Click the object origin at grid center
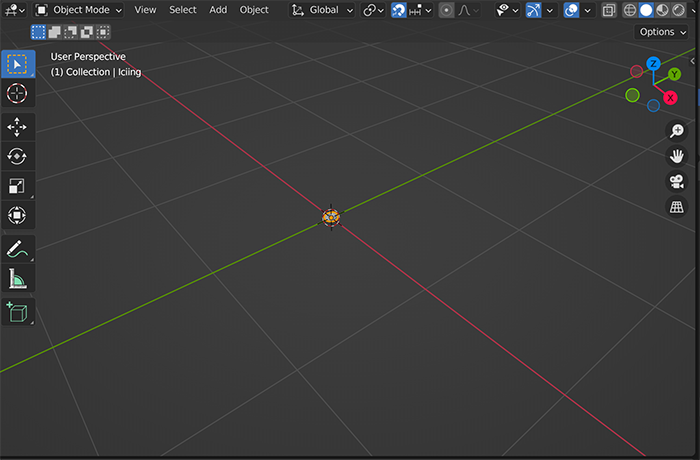The image size is (700, 460). (331, 217)
